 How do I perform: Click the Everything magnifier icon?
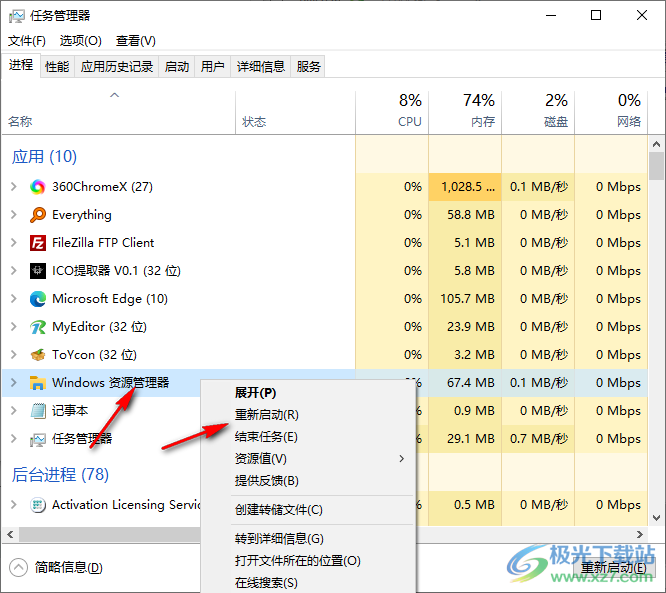(37, 215)
